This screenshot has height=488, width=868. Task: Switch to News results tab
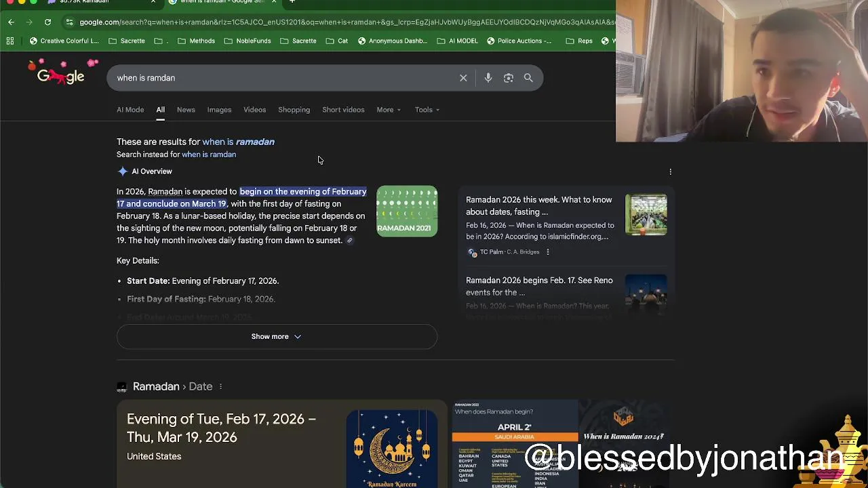186,110
